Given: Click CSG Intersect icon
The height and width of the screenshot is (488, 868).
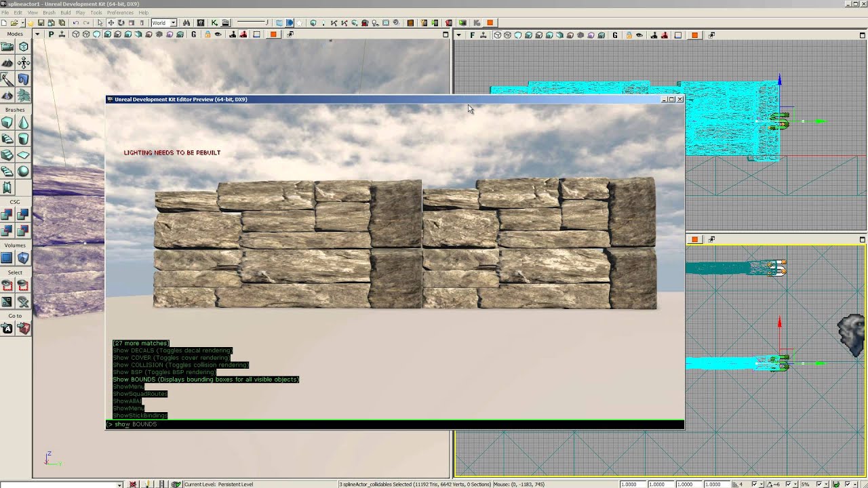Looking at the screenshot, I should click(x=7, y=231).
